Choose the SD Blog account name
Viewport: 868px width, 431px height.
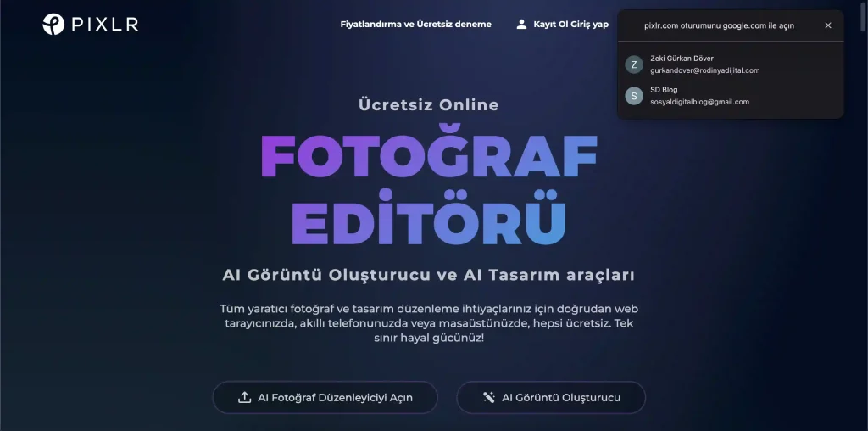(x=664, y=90)
